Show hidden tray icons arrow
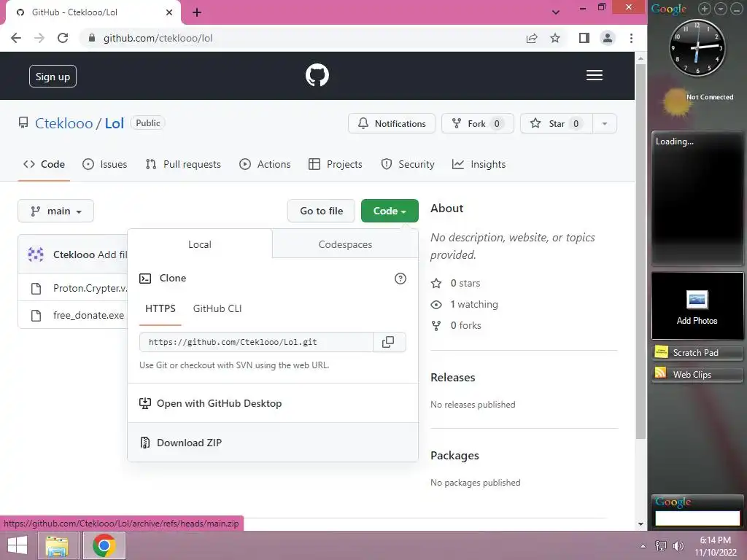 point(643,546)
